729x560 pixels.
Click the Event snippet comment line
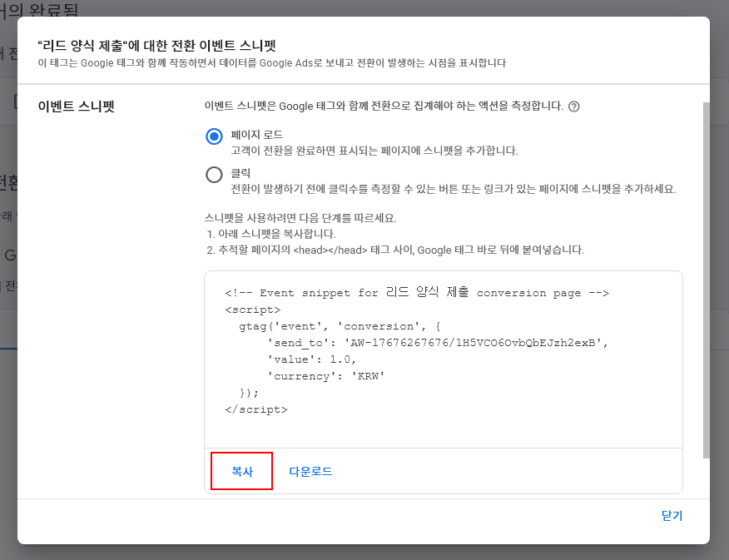[x=417, y=293]
